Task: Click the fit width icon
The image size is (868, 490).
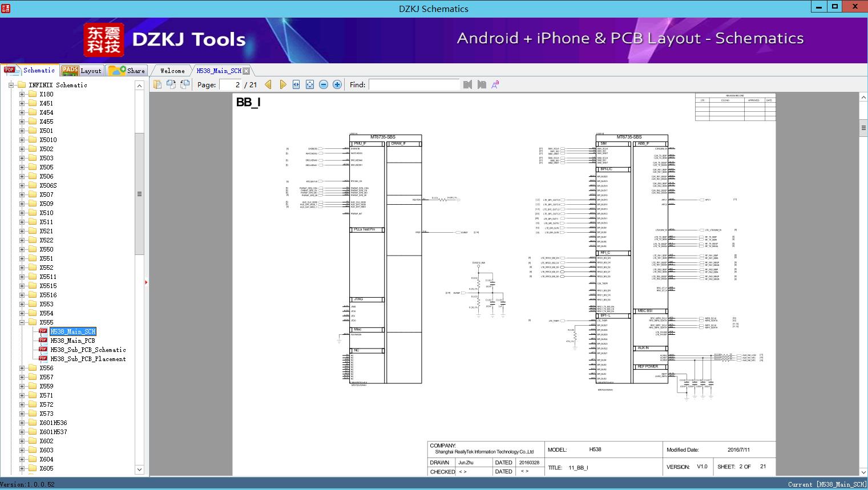Action: coord(296,84)
